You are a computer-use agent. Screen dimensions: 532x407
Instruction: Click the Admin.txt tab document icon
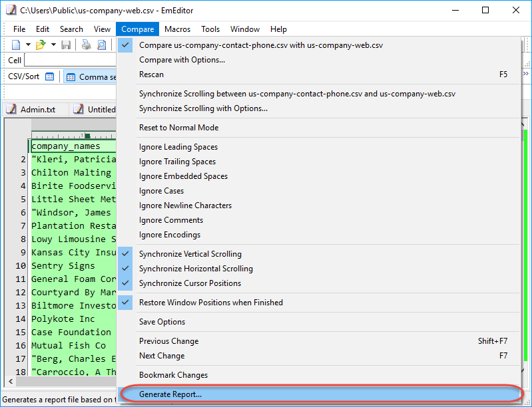point(11,109)
